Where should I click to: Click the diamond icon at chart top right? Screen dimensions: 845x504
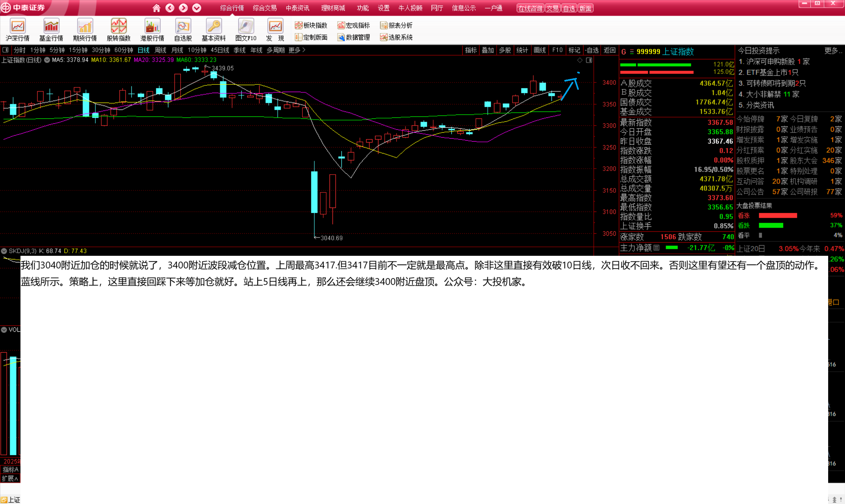(580, 60)
